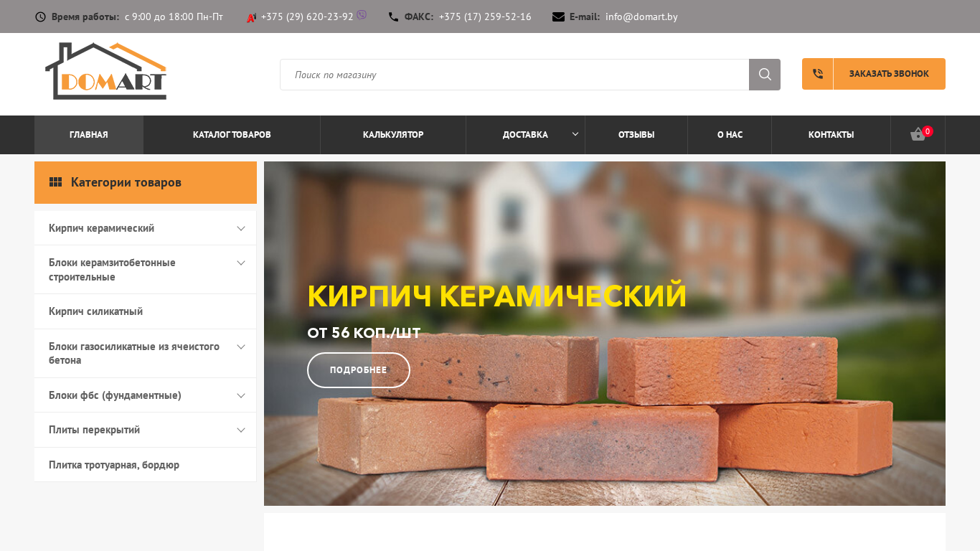The height and width of the screenshot is (551, 980).
Task: Open Калькулятор menu item
Action: click(x=393, y=135)
